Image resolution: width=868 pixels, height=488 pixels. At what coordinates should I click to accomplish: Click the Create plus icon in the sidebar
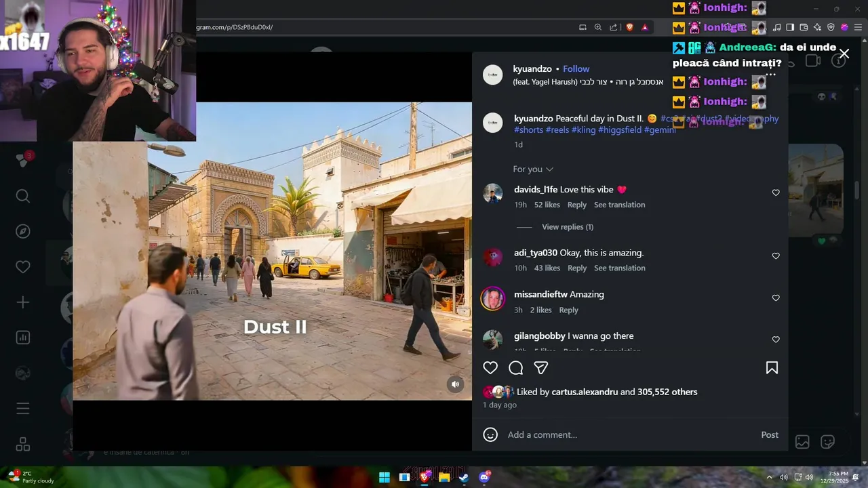23,302
